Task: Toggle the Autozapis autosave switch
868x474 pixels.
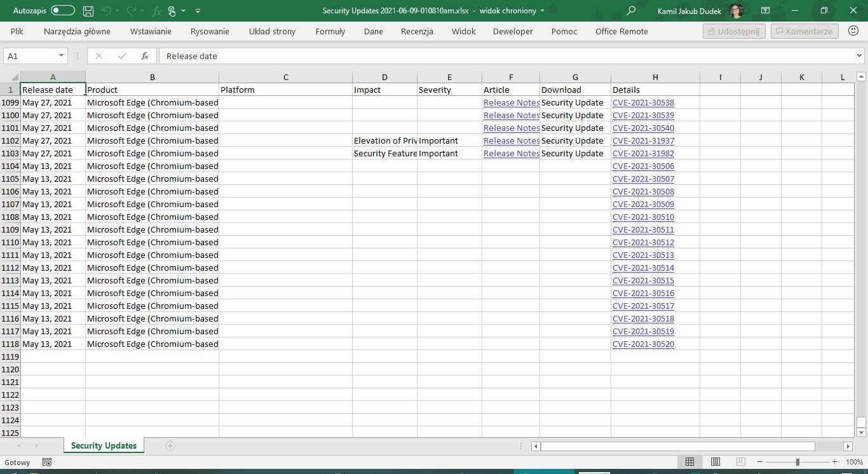Action: point(62,11)
